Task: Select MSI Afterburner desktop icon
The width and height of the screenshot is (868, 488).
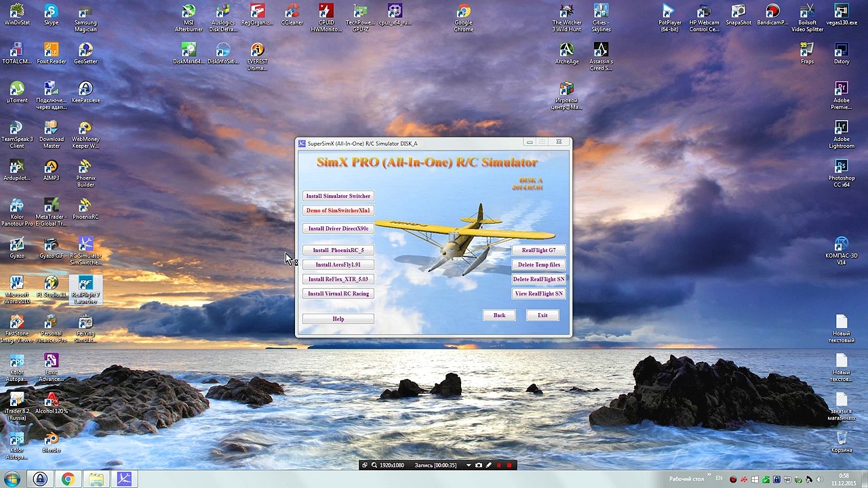Action: point(189,19)
